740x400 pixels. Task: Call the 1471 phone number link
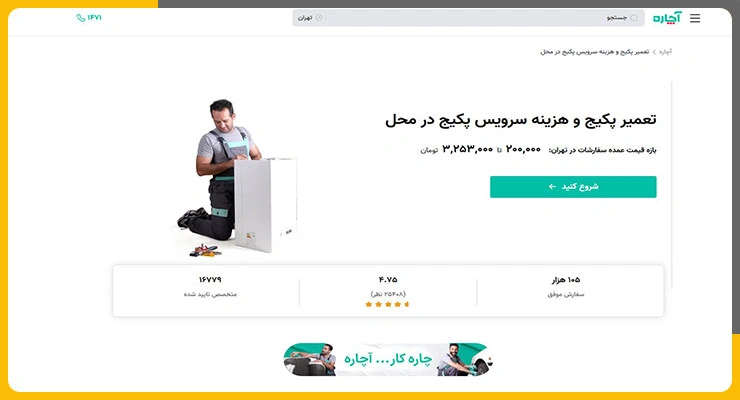(89, 18)
